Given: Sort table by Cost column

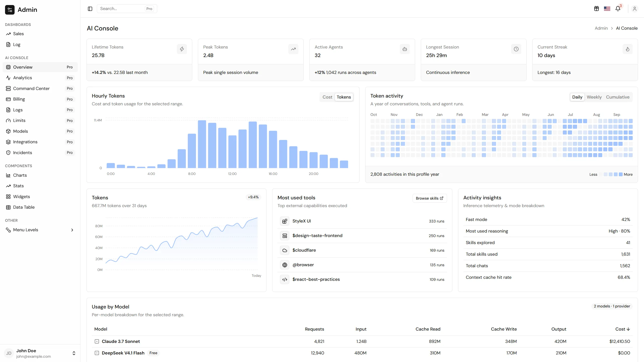Looking at the screenshot, I should pos(623,329).
